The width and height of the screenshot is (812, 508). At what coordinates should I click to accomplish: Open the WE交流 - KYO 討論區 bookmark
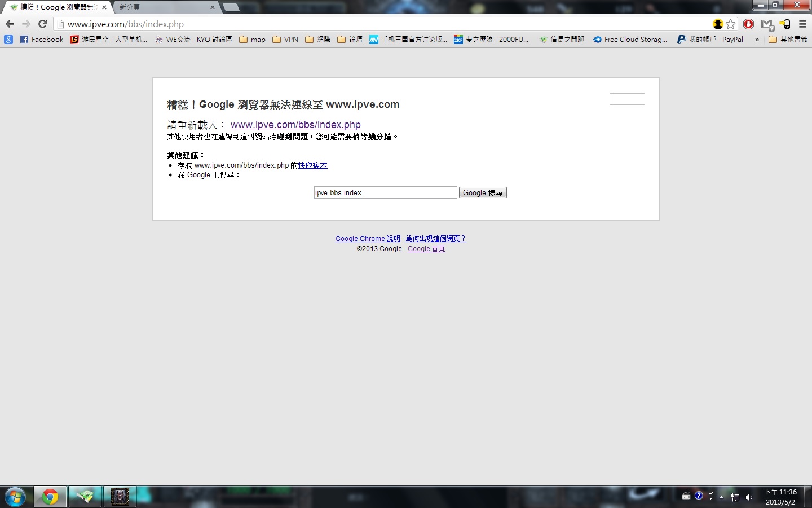tap(193, 40)
